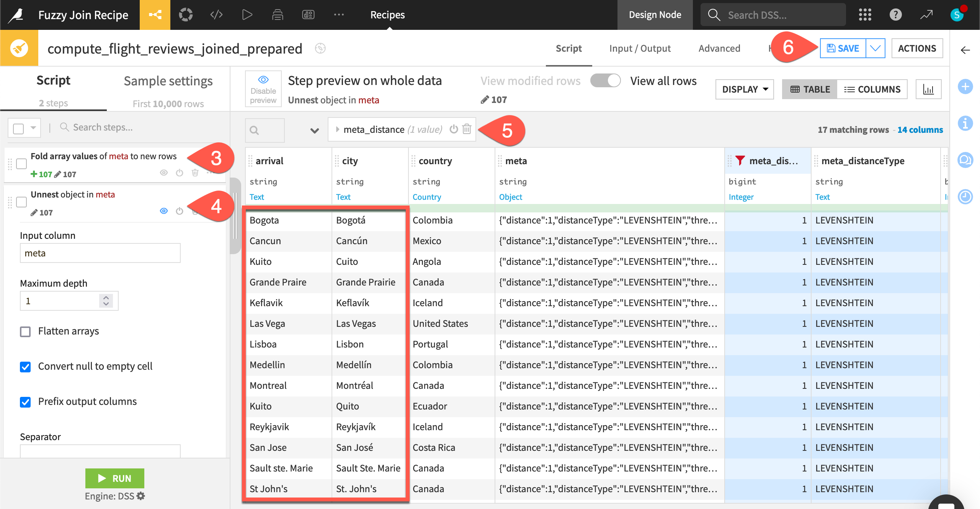The image size is (980, 509).
Task: Toggle the Flatten arrays checkbox
Action: (24, 331)
